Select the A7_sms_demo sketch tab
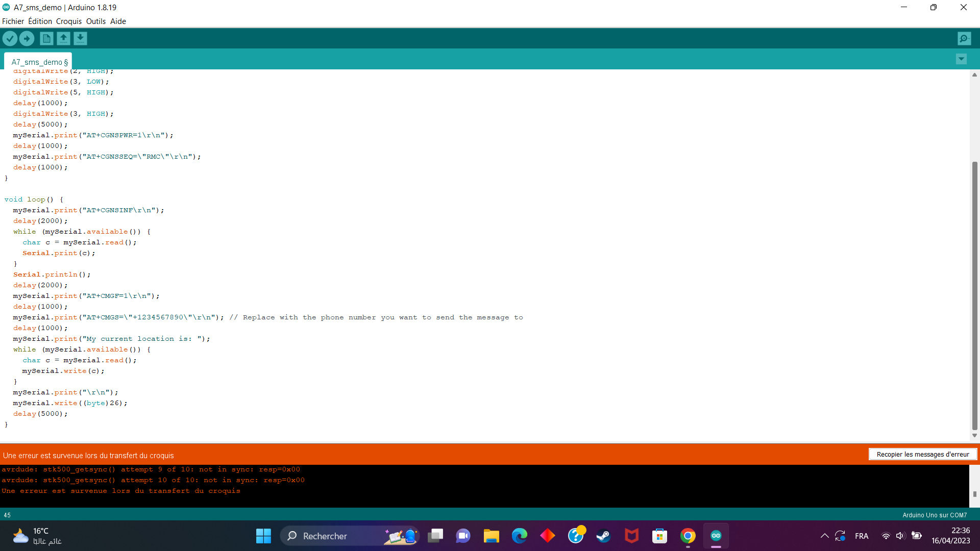980x551 pixels. point(39,62)
